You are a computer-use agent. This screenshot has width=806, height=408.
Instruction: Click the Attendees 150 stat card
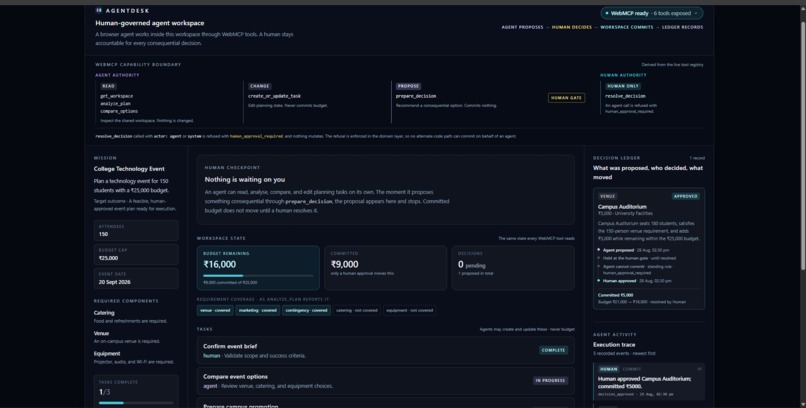click(x=136, y=230)
